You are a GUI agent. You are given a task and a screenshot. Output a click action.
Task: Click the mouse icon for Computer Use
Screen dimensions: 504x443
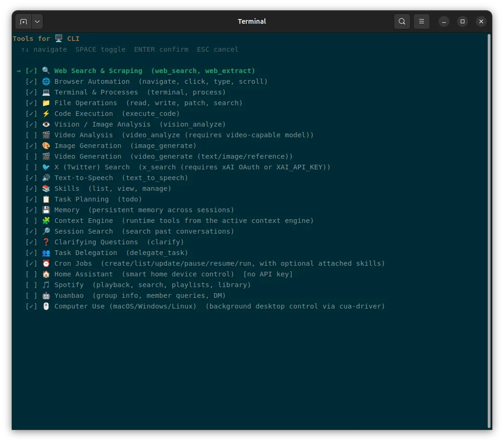46,306
